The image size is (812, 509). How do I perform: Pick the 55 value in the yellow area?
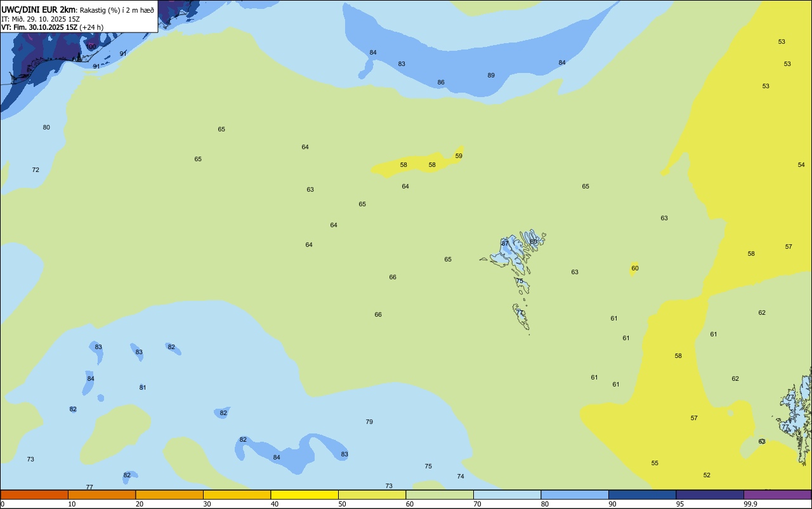pyautogui.click(x=655, y=463)
